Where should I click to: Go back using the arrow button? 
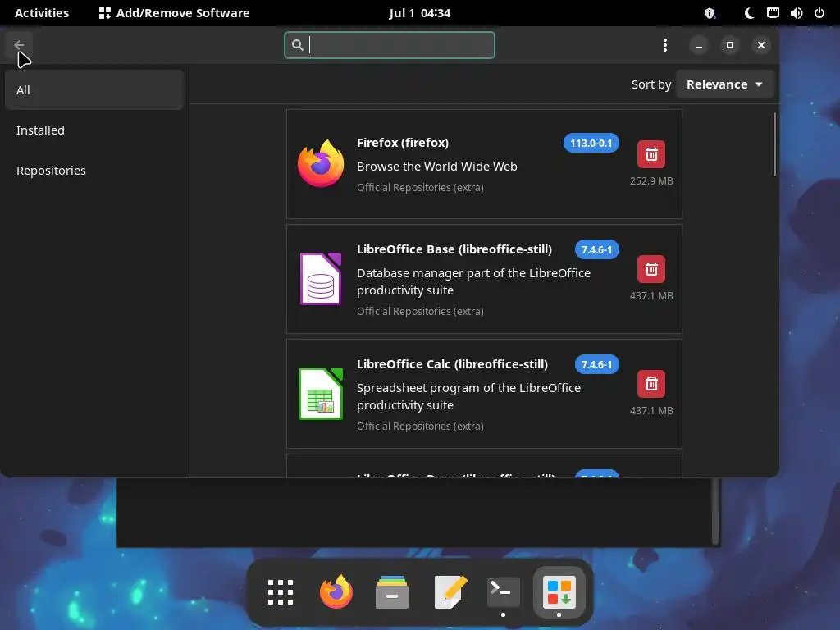[19, 45]
